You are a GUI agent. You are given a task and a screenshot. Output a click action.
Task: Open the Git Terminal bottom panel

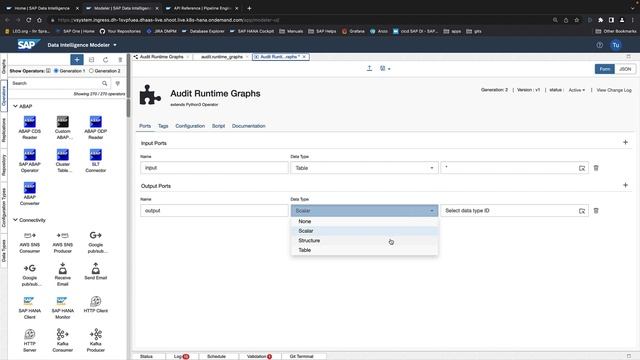(x=302, y=356)
